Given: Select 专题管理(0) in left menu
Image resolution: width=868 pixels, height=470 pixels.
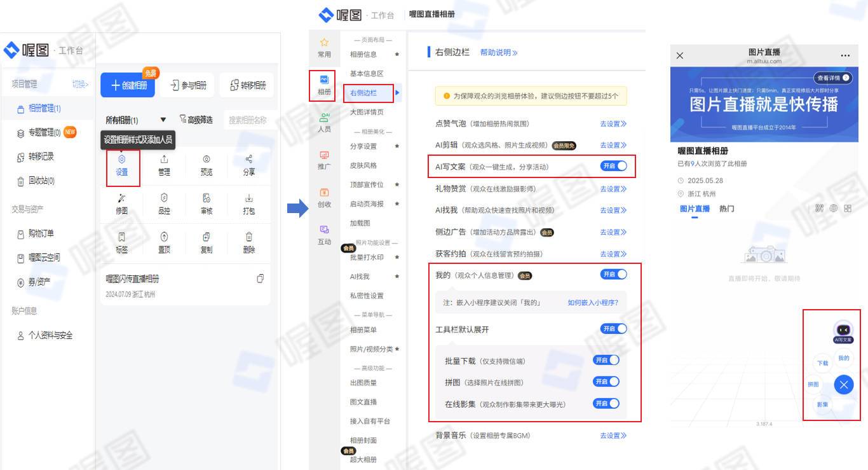Looking at the screenshot, I should [x=44, y=132].
